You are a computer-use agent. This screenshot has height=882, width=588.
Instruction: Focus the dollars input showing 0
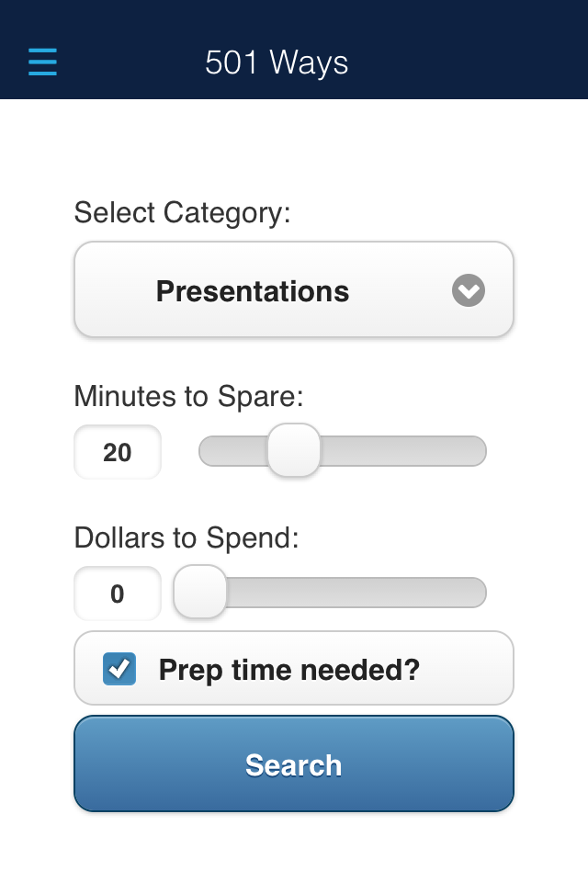118,594
